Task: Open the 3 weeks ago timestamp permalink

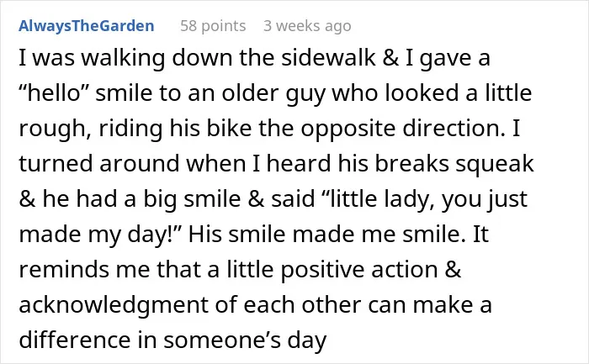Action: (307, 26)
